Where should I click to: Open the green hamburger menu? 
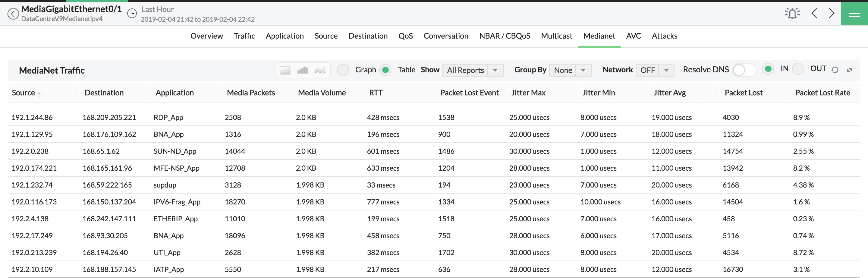pyautogui.click(x=854, y=14)
